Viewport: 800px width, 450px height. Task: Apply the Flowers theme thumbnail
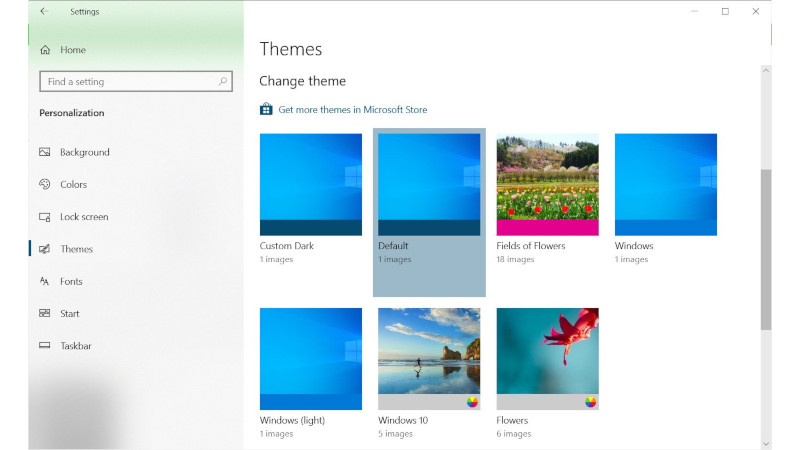(x=547, y=359)
